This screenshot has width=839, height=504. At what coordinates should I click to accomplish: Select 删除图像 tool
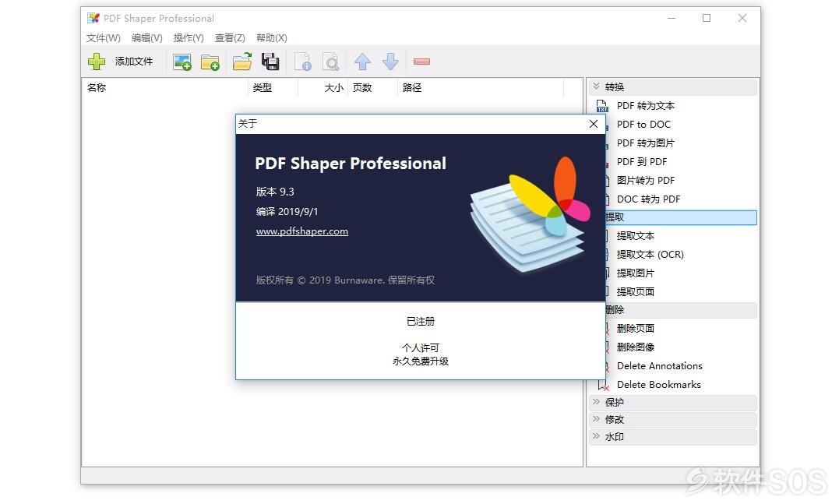tap(635, 347)
